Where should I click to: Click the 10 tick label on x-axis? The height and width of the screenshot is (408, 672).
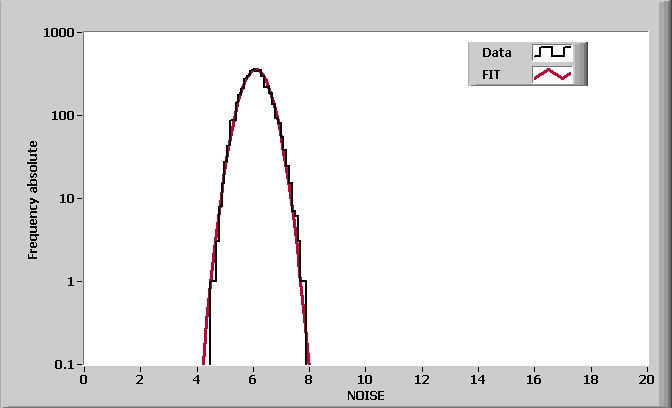[365, 380]
